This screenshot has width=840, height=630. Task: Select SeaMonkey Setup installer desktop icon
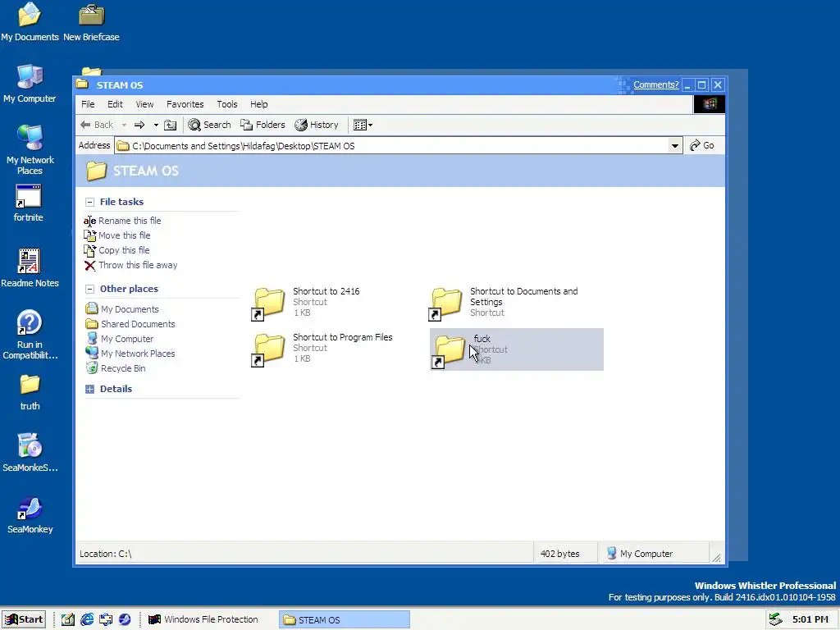(x=30, y=453)
